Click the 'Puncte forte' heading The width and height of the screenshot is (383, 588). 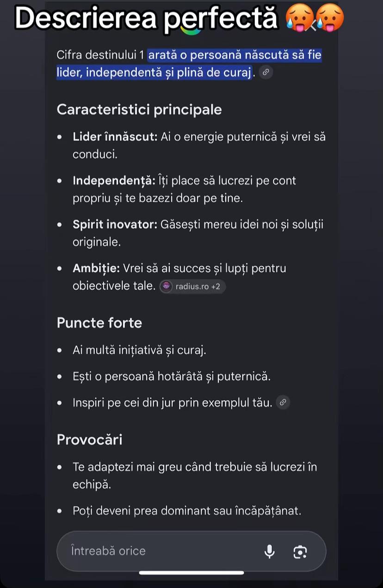pyautogui.click(x=99, y=323)
